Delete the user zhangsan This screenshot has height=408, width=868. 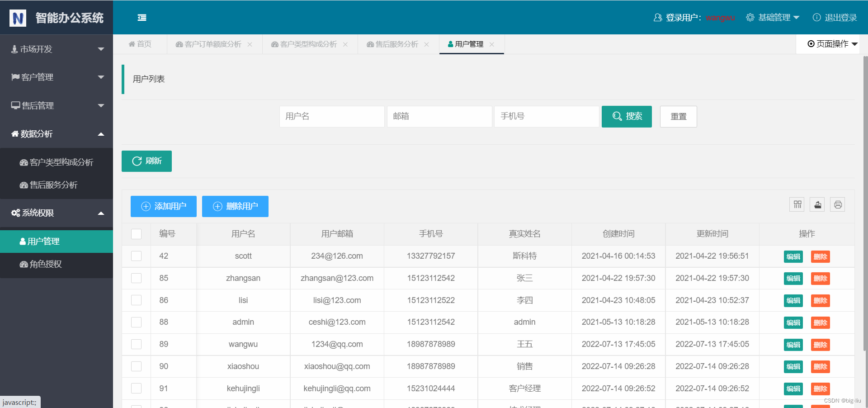coord(821,279)
